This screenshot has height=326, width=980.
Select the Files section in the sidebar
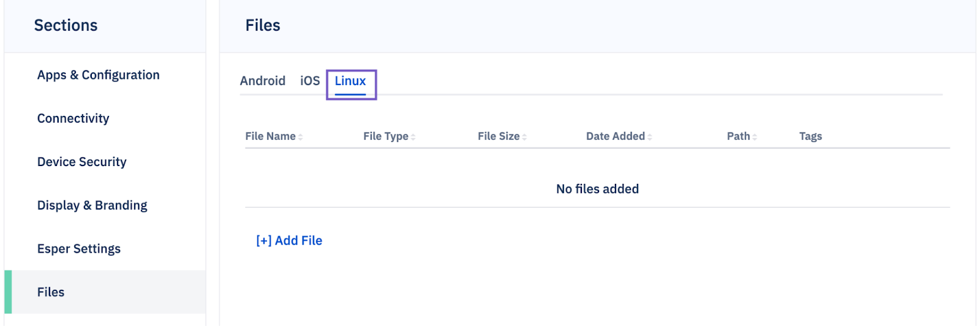[x=51, y=292]
